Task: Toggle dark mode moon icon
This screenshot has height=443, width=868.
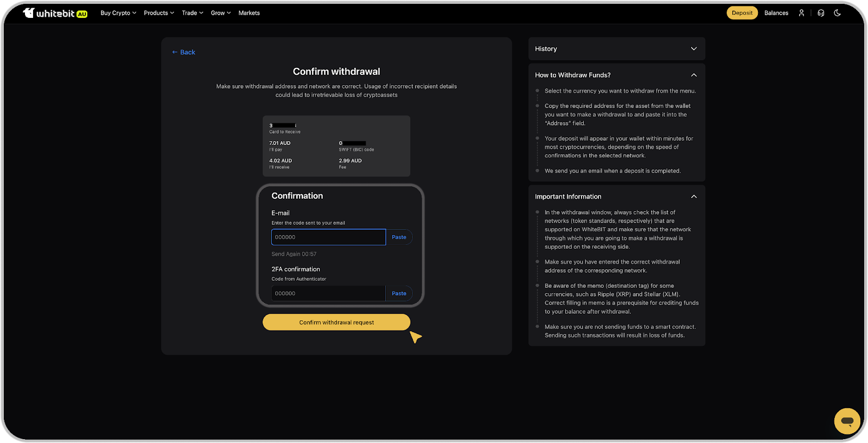Action: 838,13
